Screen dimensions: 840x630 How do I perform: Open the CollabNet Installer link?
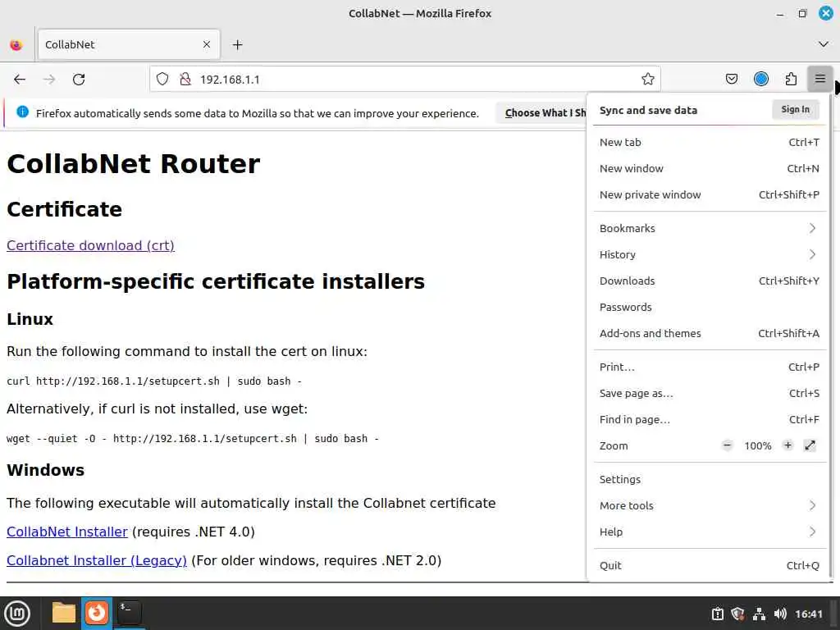(x=67, y=532)
